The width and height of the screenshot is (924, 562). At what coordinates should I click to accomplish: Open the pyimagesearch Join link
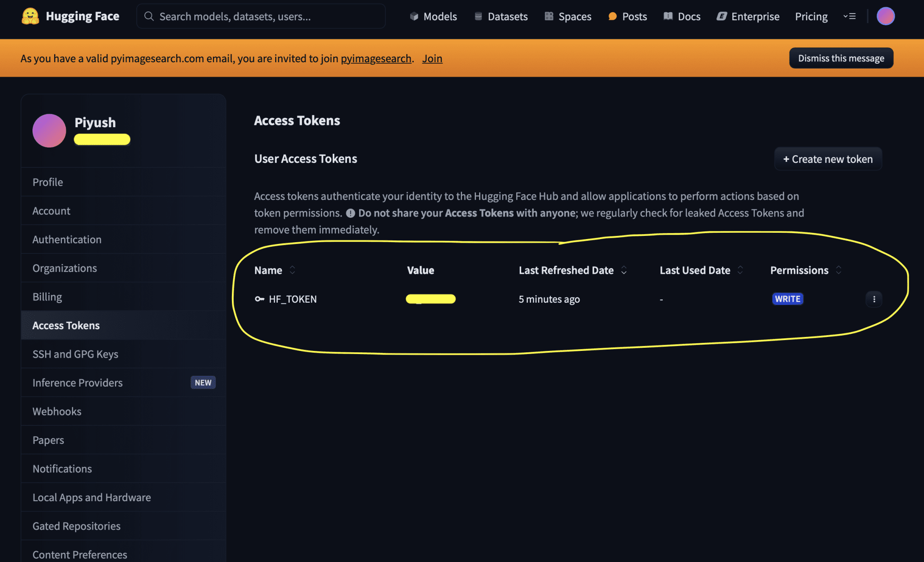(x=432, y=58)
